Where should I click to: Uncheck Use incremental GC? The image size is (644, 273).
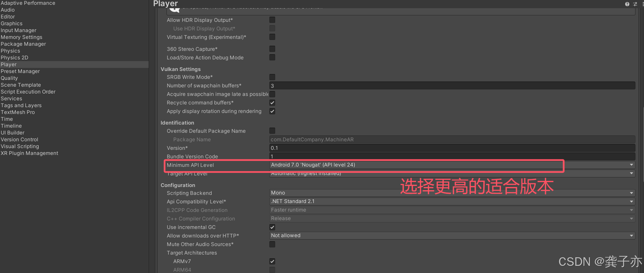[272, 227]
